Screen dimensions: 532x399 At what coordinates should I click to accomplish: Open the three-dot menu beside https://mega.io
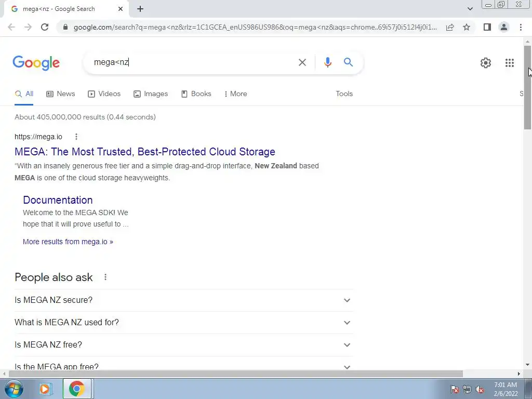coord(76,137)
